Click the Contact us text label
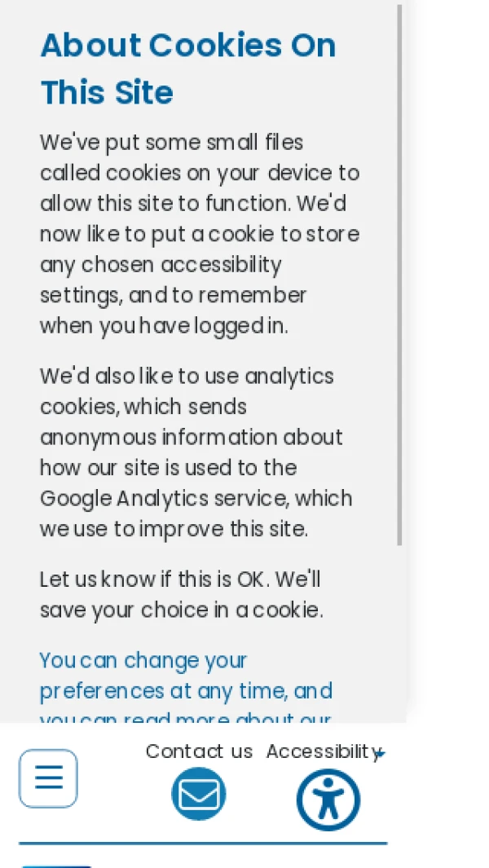 199,751
